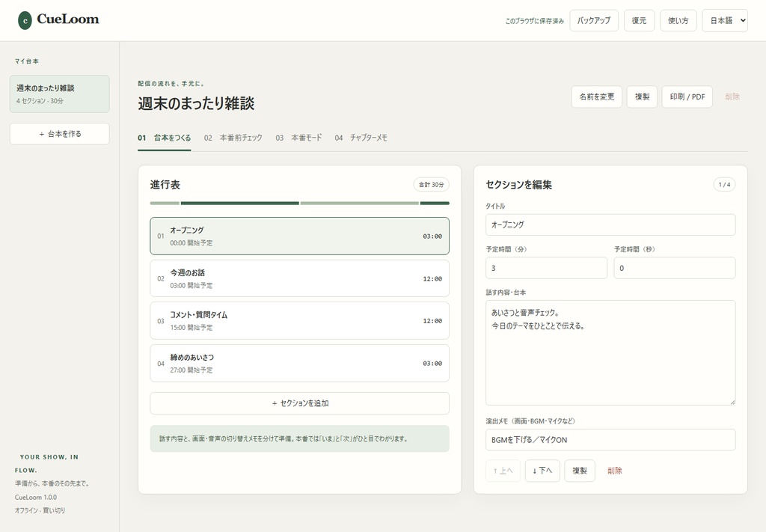Click the 1 / 4 section counter badge

[x=724, y=185]
